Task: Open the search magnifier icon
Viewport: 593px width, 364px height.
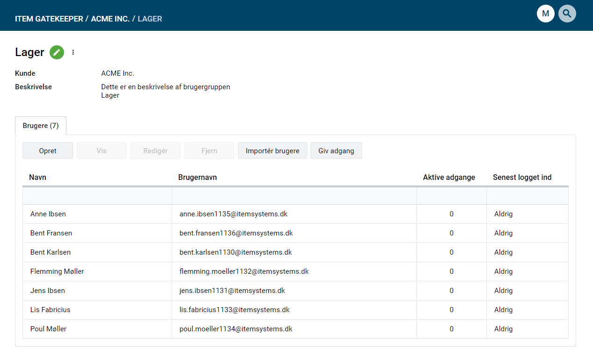Action: click(x=567, y=14)
